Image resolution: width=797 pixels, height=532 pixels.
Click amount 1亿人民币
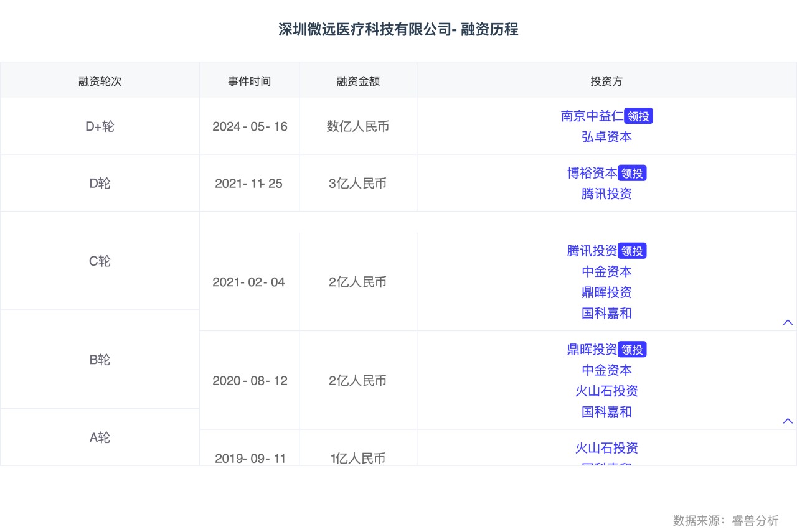358,459
